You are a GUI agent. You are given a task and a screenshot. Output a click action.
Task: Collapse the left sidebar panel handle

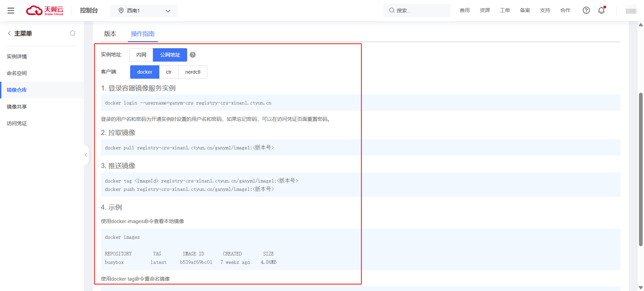click(86, 155)
